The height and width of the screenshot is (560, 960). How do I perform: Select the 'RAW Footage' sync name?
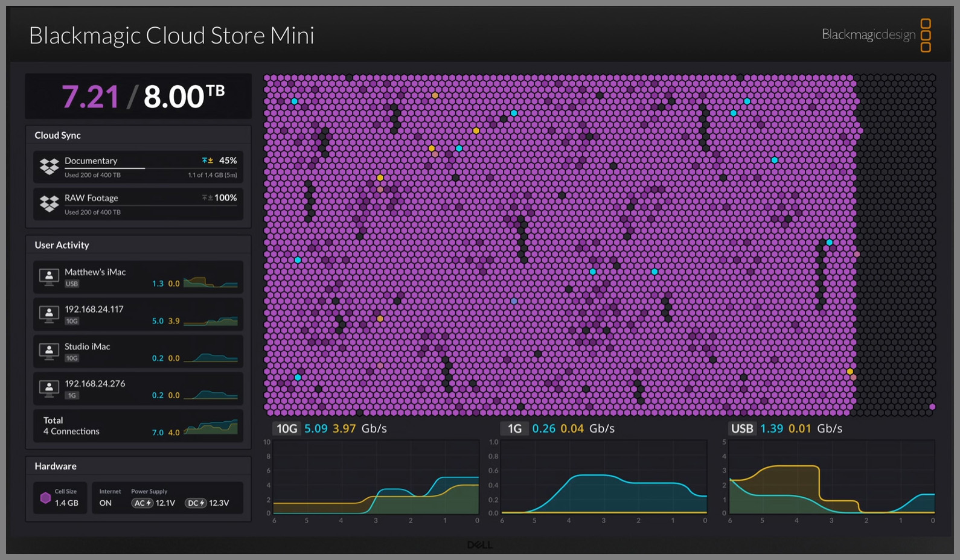point(91,198)
